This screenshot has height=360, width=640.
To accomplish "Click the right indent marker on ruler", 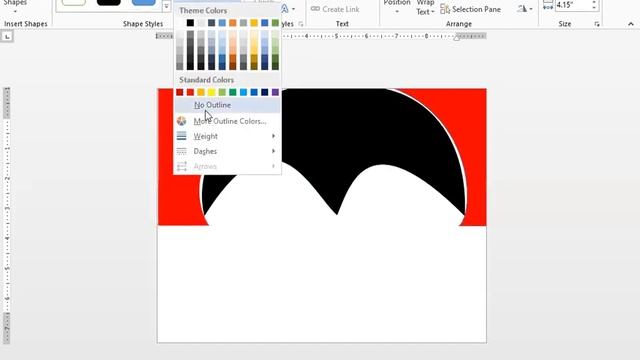I will (x=457, y=37).
